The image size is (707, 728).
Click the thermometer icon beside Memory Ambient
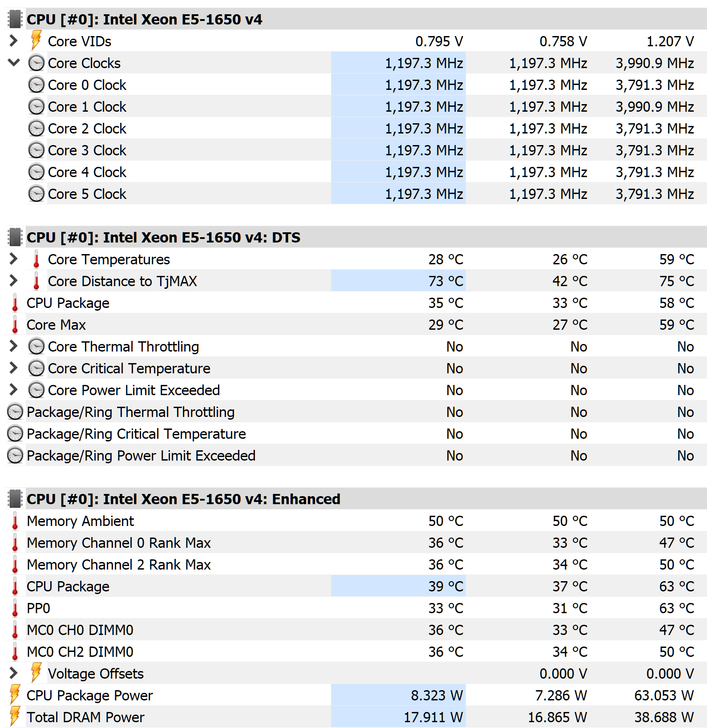[x=15, y=521]
